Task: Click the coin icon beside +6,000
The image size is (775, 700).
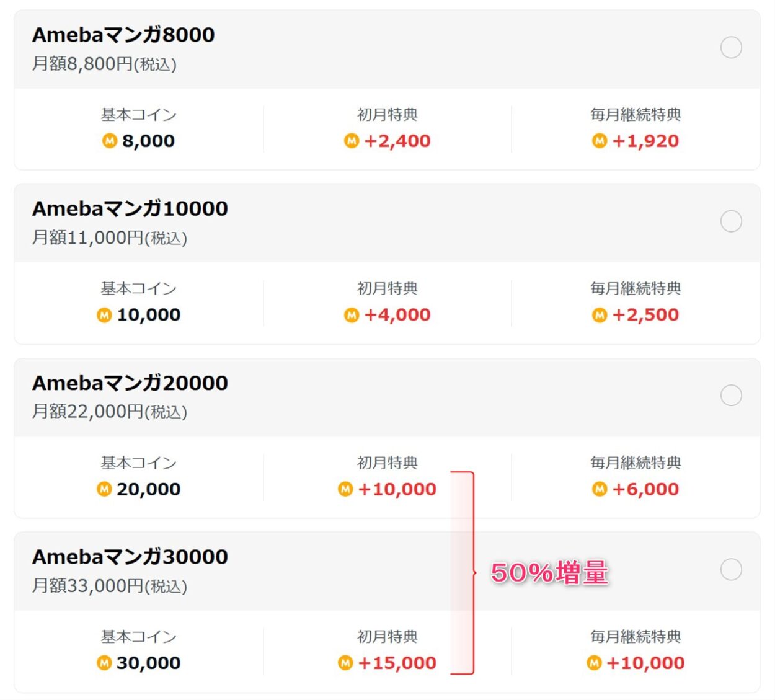Action: click(x=600, y=489)
